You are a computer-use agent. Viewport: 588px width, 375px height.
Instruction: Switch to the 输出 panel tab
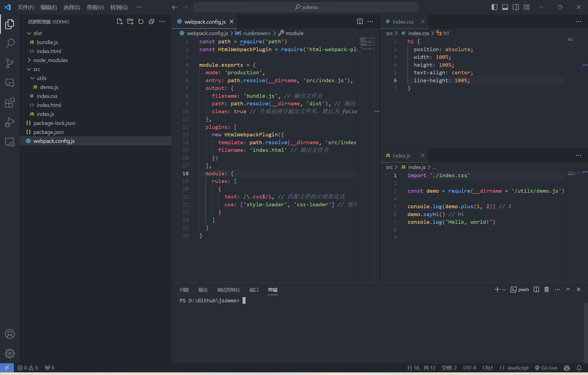point(203,290)
